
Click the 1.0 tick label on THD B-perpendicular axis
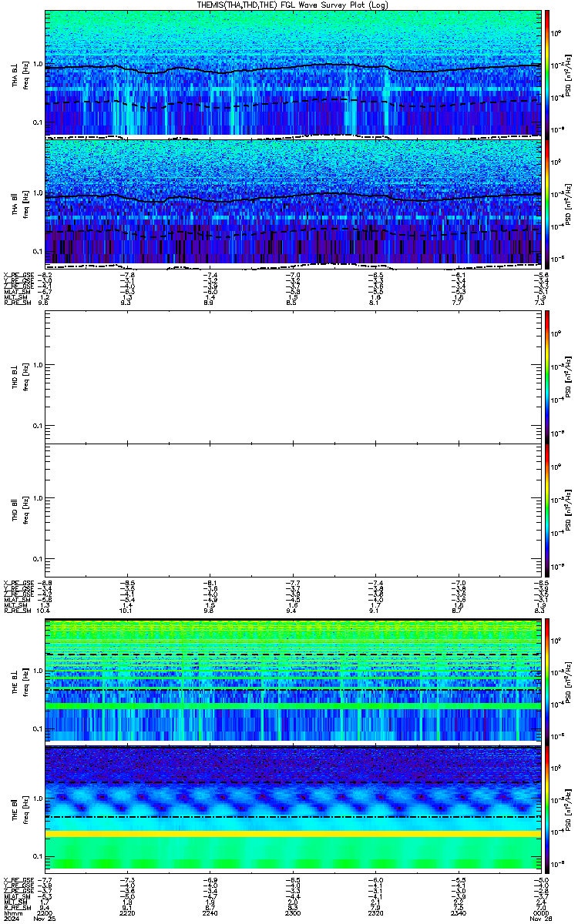tap(37, 366)
